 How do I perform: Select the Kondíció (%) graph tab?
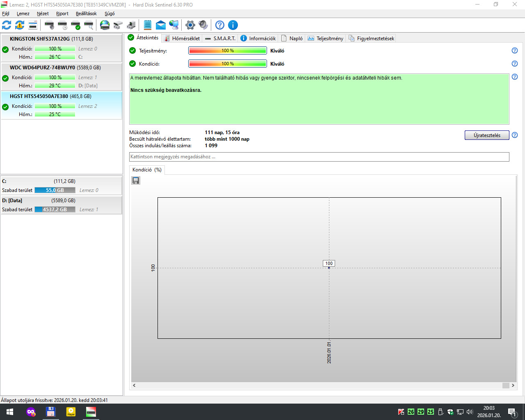(x=147, y=170)
